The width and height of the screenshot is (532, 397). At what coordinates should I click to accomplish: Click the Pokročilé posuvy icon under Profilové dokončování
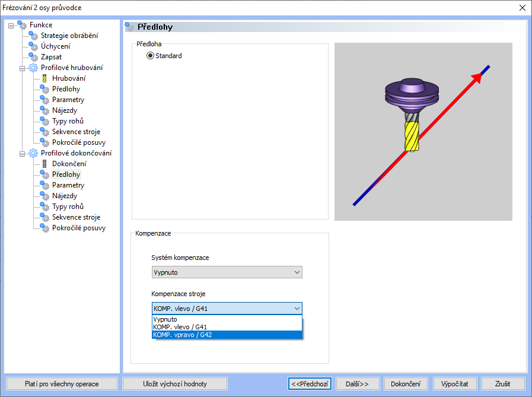(x=44, y=228)
